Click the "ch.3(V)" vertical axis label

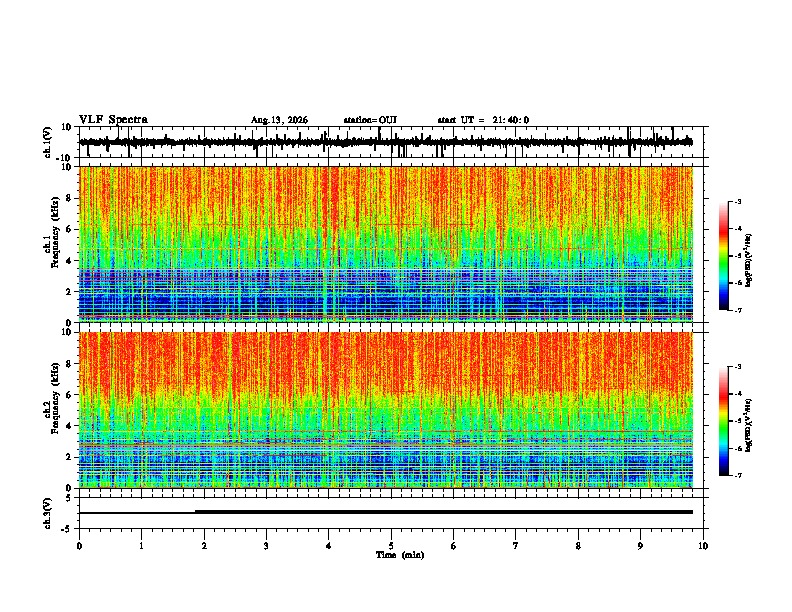(48, 513)
